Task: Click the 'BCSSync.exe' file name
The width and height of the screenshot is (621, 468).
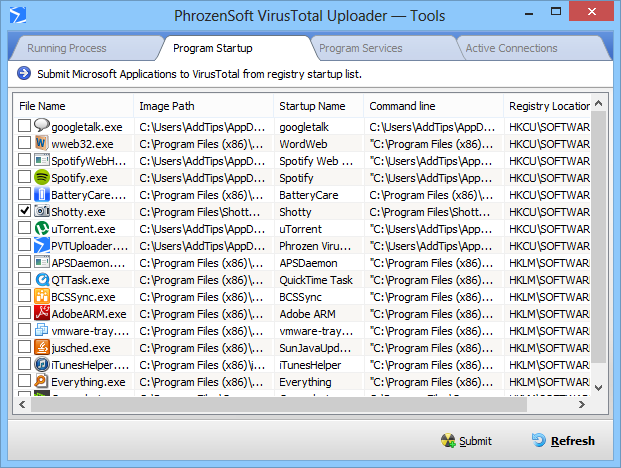Action: click(x=83, y=297)
